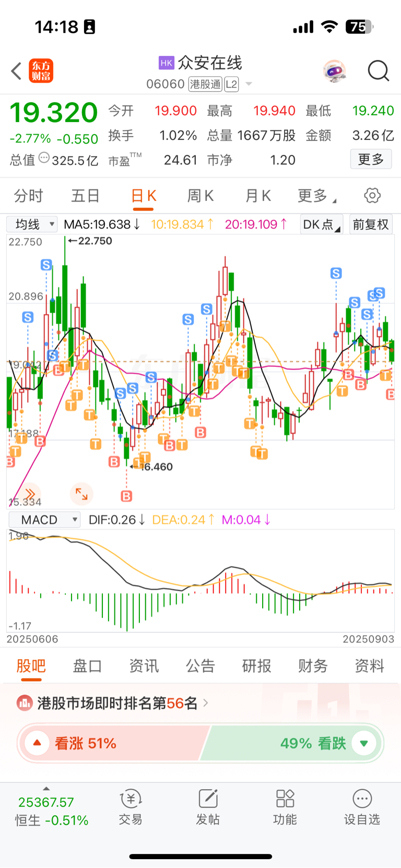
Task: Open the DK点 dropdown
Action: click(322, 224)
